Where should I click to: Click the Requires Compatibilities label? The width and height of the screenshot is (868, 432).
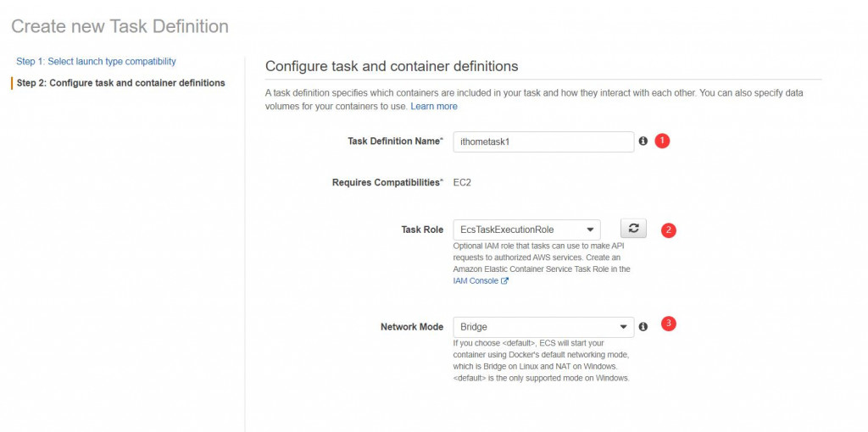coord(387,182)
